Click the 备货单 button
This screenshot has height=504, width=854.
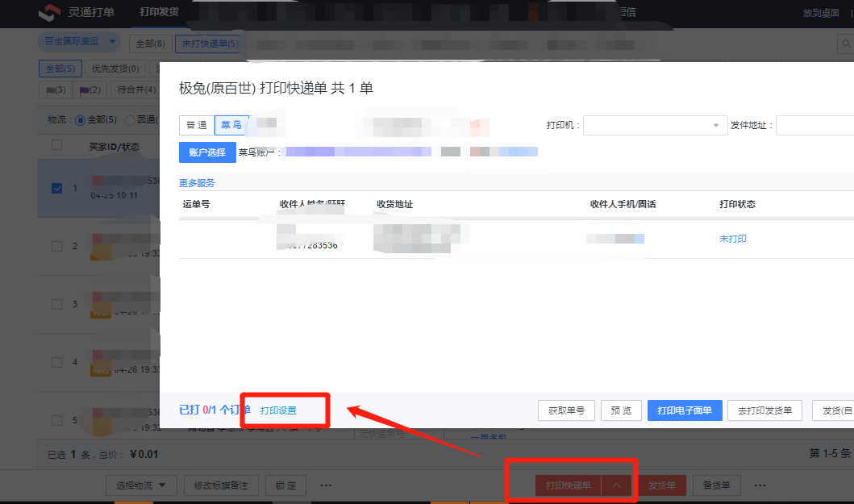pos(716,485)
